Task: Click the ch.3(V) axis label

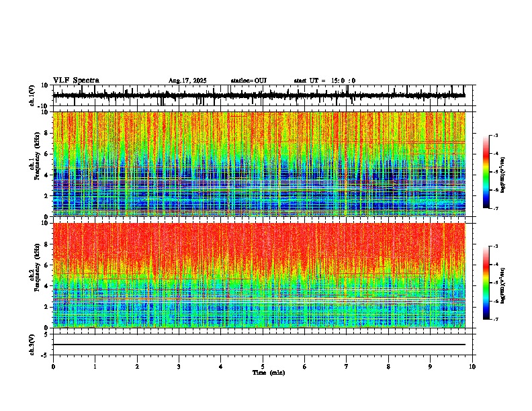Action: [32, 345]
